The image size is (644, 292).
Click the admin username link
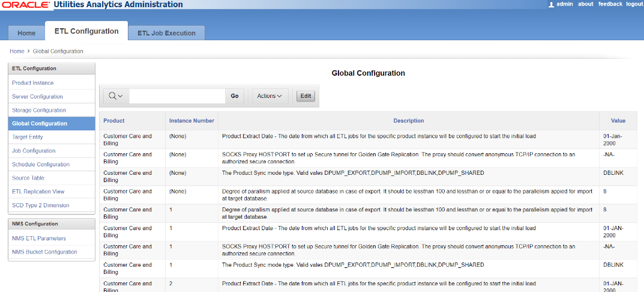(x=565, y=4)
